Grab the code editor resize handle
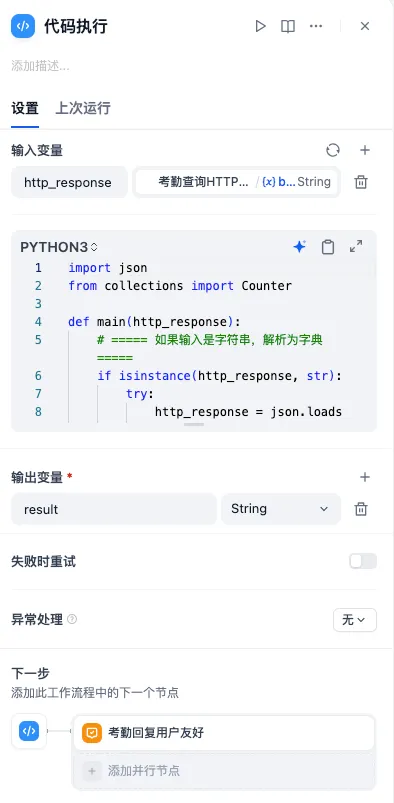Screen dimensions: 394x803 point(194,424)
